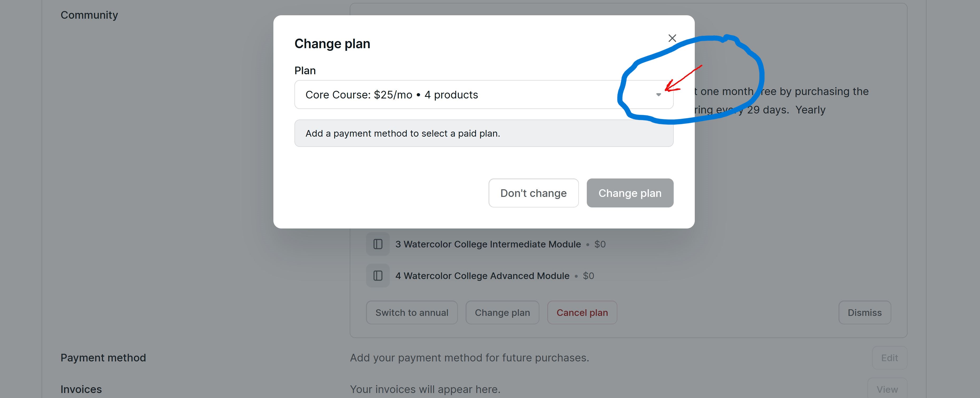The image size is (980, 398).
Task: Confirm with the Change plan dialog button
Action: (x=630, y=193)
